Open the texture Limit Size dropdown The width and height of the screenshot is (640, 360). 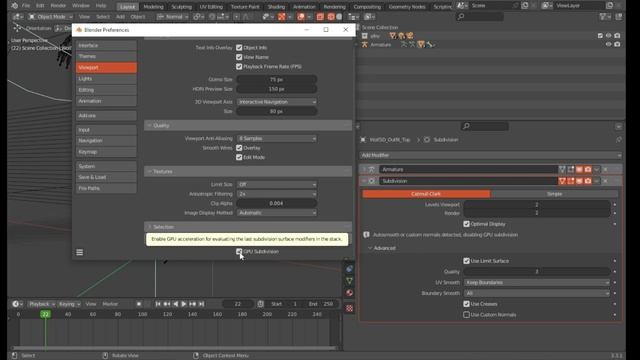point(277,184)
